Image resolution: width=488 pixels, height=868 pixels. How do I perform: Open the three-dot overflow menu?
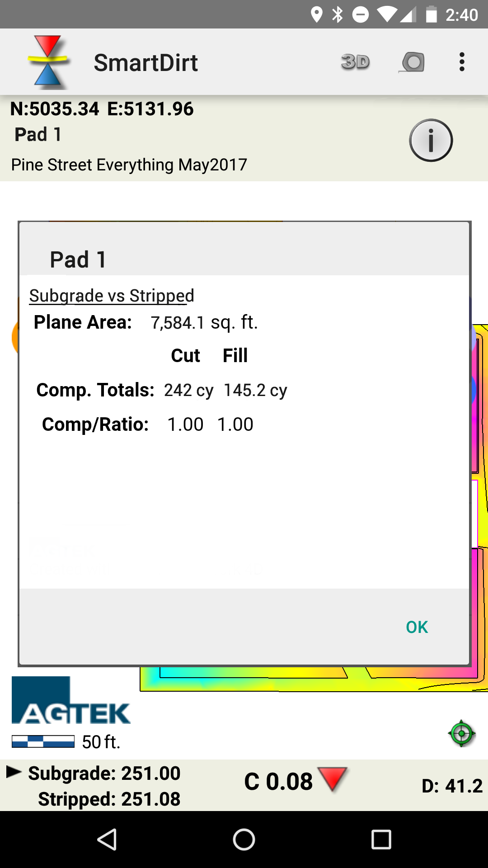461,62
